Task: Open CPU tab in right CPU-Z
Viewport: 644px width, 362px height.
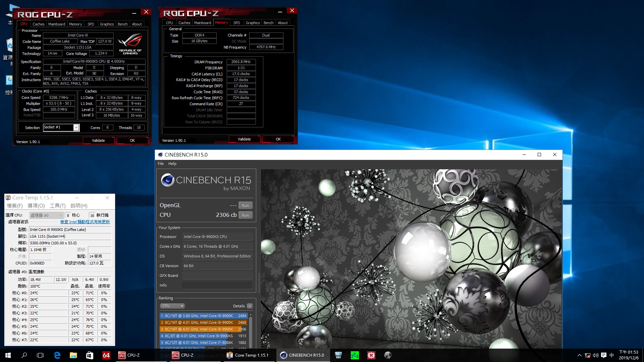Action: click(169, 23)
